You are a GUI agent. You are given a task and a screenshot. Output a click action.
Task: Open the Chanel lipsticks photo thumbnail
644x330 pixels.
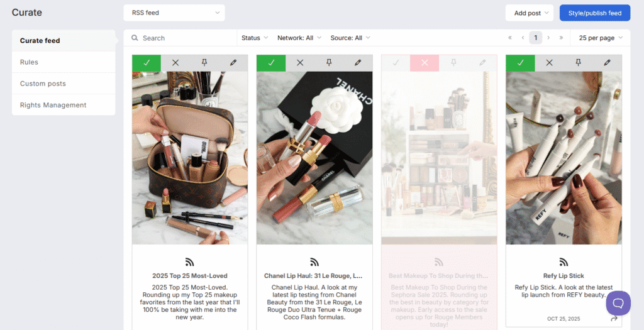314,158
